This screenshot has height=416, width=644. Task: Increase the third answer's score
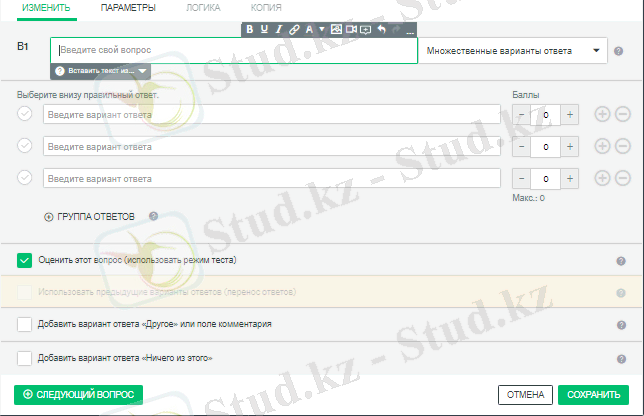pos(570,179)
